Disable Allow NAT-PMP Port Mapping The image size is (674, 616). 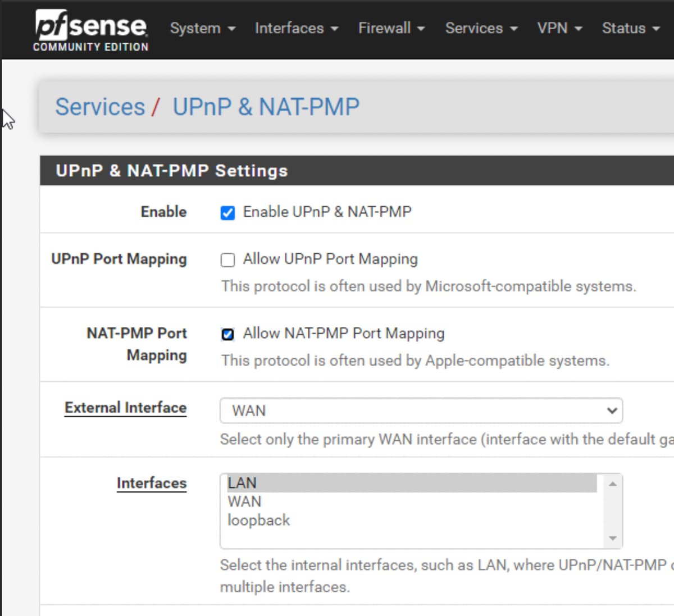click(x=227, y=334)
